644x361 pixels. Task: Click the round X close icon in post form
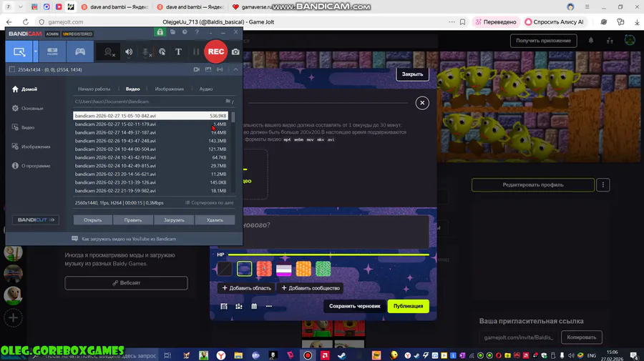422,103
